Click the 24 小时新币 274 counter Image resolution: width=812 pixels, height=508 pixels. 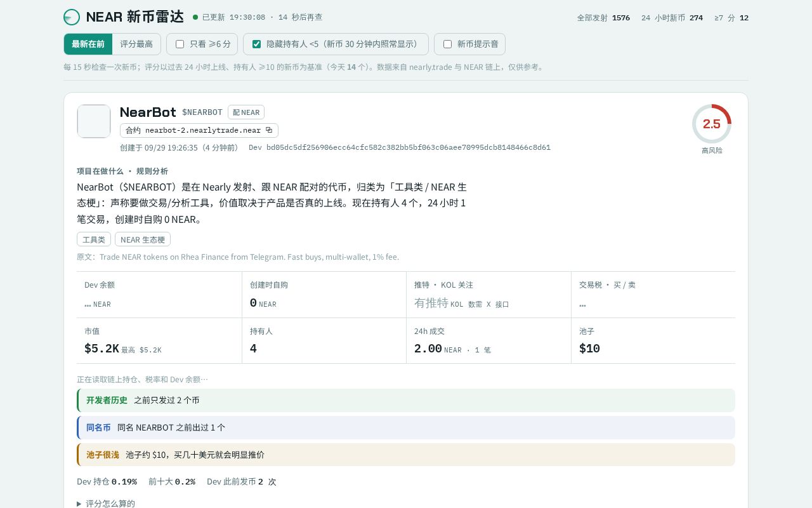(x=672, y=18)
